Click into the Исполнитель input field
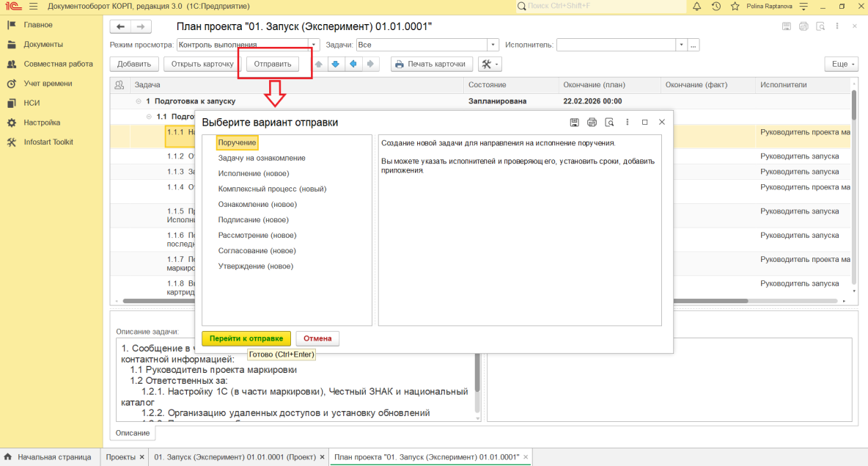868x466 pixels. tap(616, 45)
